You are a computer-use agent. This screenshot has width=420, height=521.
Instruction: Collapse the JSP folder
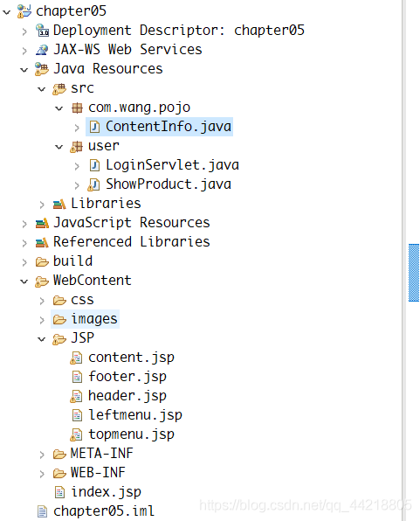click(x=42, y=339)
